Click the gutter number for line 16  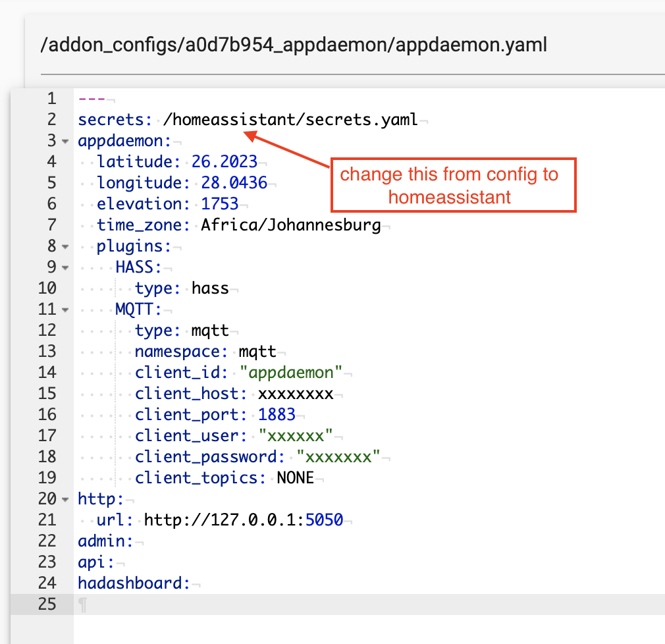[47, 415]
